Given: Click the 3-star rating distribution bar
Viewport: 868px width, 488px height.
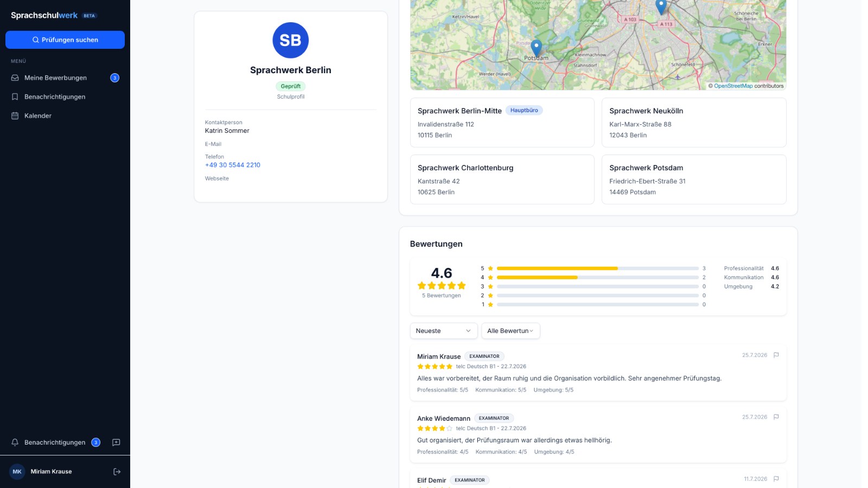Looking at the screenshot, I should pos(597,286).
